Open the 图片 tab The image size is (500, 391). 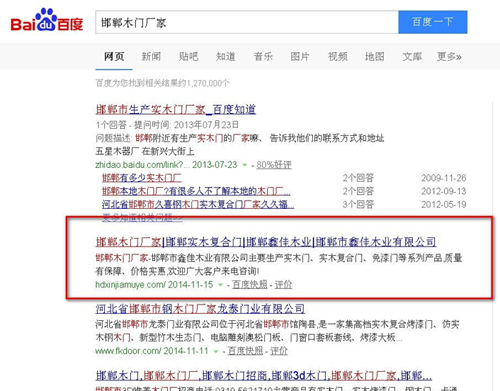[300, 56]
